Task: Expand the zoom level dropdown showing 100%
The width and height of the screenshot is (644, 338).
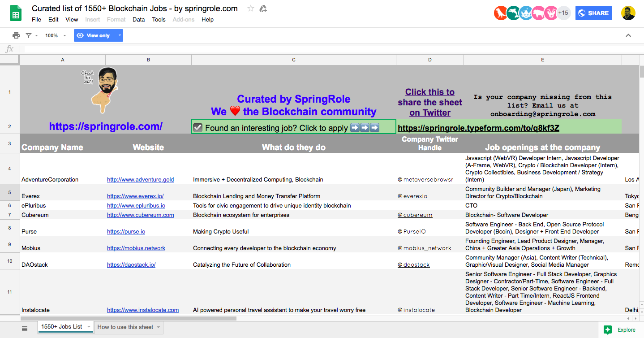Action: [x=53, y=35]
